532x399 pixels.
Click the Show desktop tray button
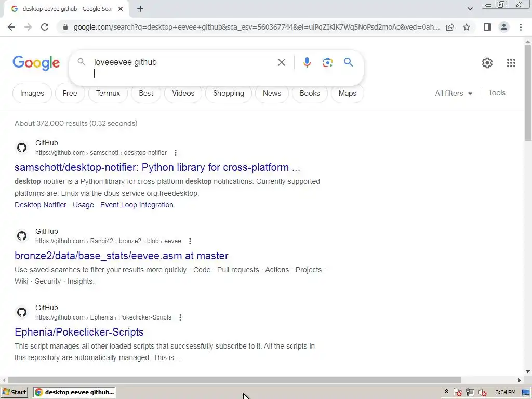pyautogui.click(x=526, y=393)
